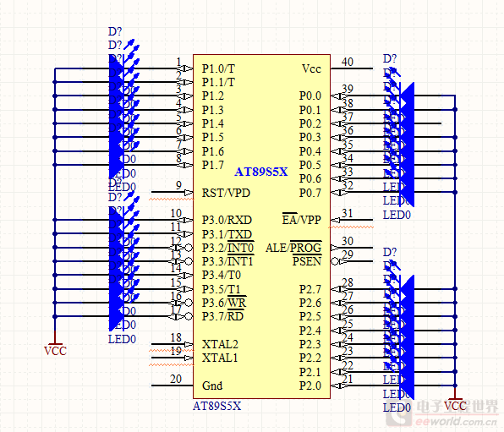Image resolution: width=504 pixels, height=432 pixels.
Task: Click the Gnd pin 20 line
Action: 172,386
